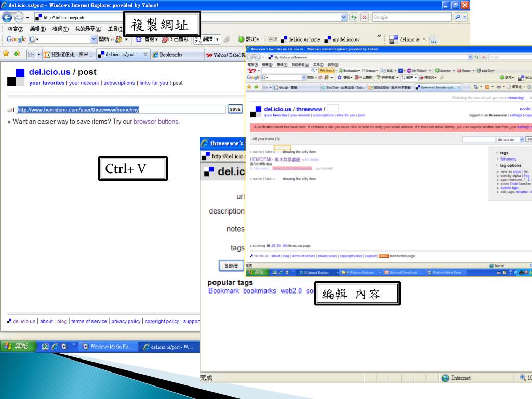Click the orange RSS feed icon in threewww window

[x=384, y=256]
